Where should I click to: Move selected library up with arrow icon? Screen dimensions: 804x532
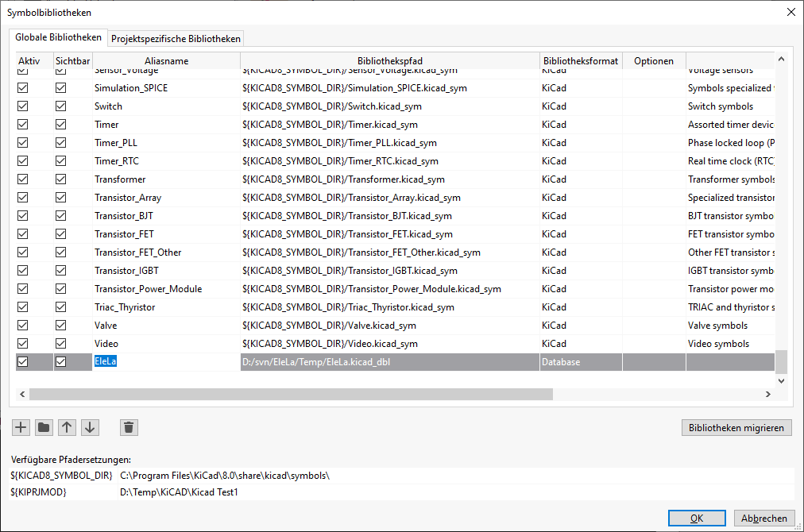[x=68, y=428]
